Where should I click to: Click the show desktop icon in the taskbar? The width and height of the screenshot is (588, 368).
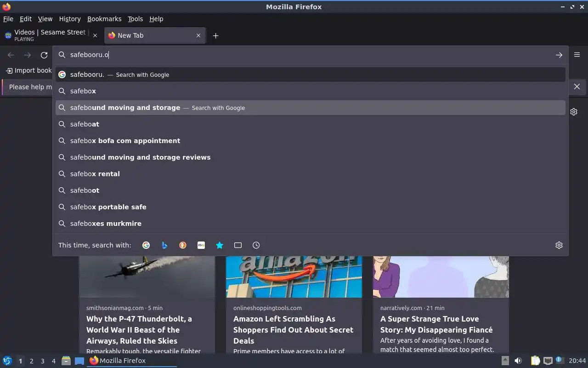[x=79, y=361]
